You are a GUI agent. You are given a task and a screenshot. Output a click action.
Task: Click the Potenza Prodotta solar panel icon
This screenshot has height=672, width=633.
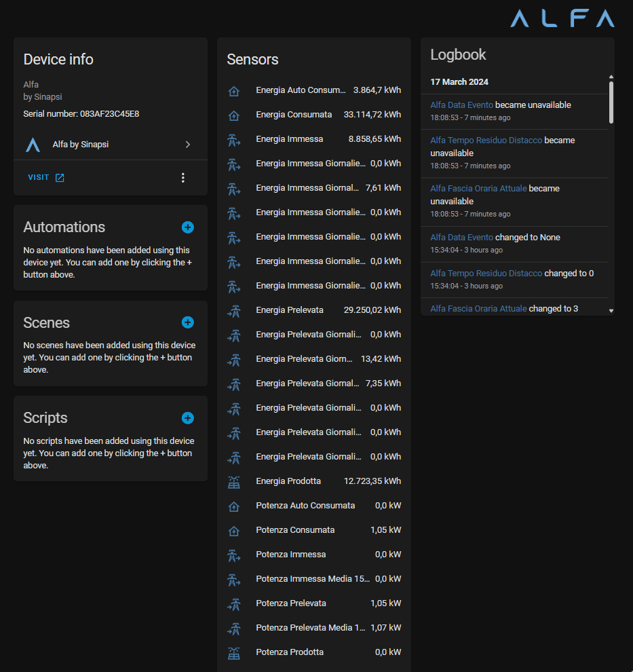tap(234, 653)
